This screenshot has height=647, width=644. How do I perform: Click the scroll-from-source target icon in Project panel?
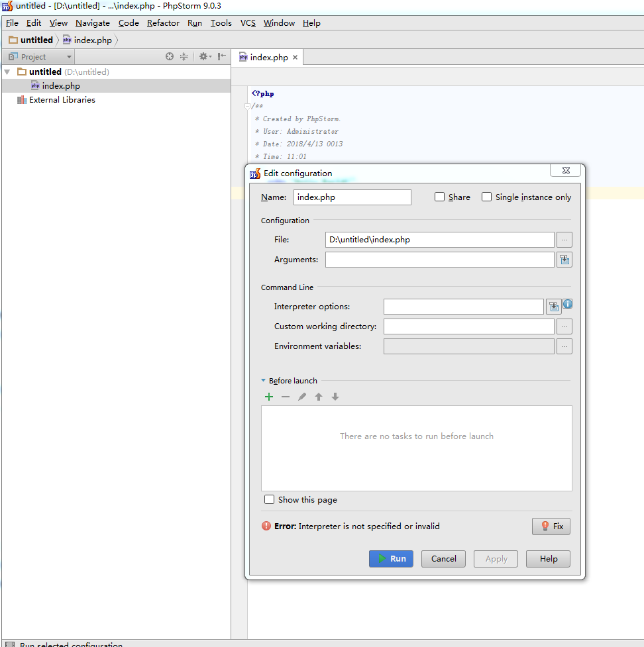[169, 56]
